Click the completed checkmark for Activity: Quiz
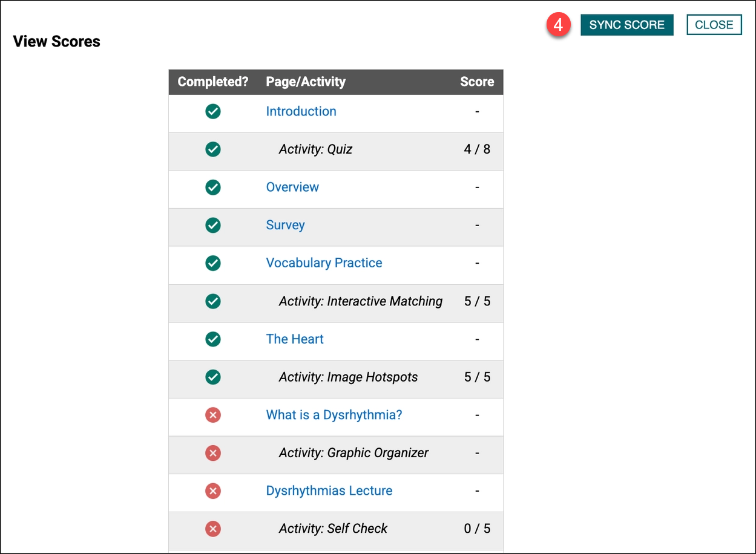The image size is (756, 554). pos(212,149)
